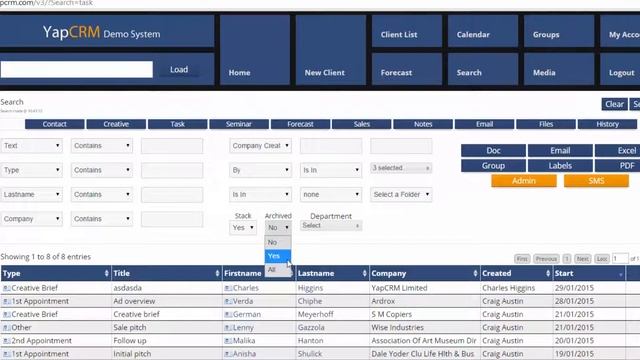Open the Select a Folder dropdown

coord(401,194)
